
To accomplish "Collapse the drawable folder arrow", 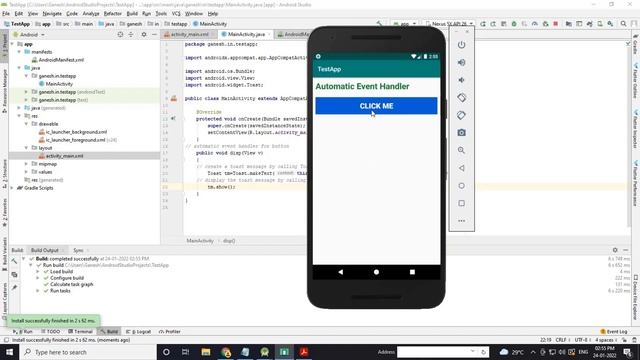I will pyautogui.click(x=27, y=124).
